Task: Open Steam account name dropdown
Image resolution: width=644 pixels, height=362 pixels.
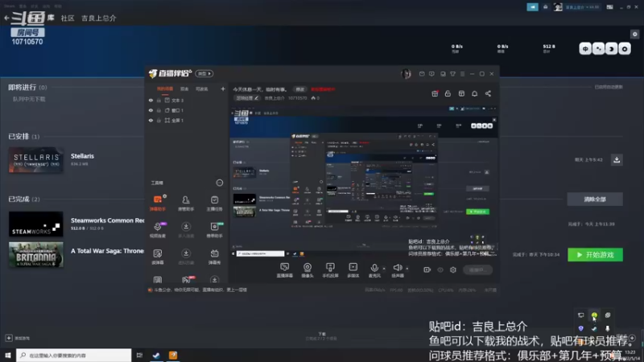Action: [x=582, y=7]
